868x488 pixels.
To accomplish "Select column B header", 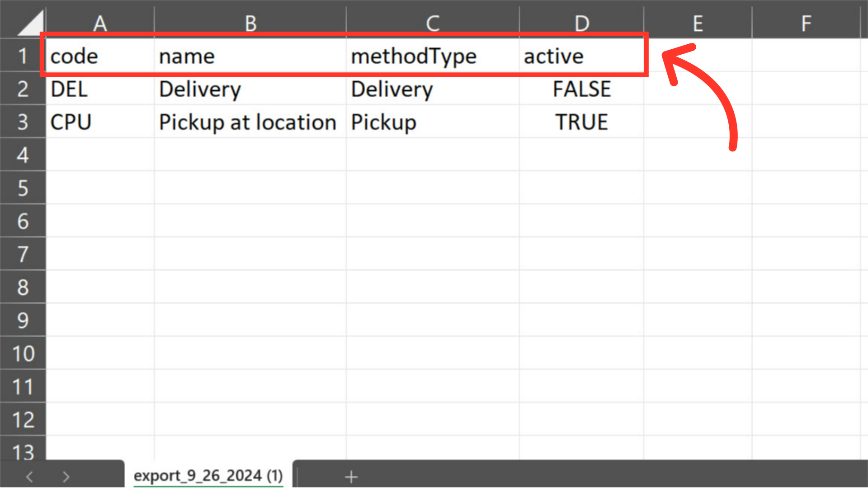I will pos(250,23).
